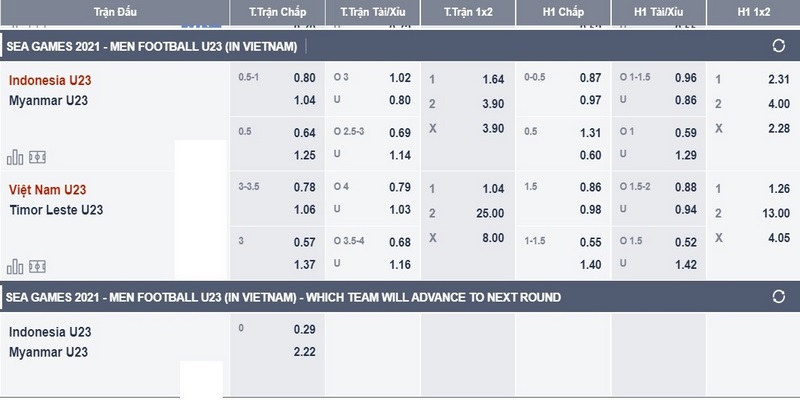The width and height of the screenshot is (800, 400).
Task: Pick Indonesia U23 to advance odds 0.29
Action: pyautogui.click(x=305, y=329)
